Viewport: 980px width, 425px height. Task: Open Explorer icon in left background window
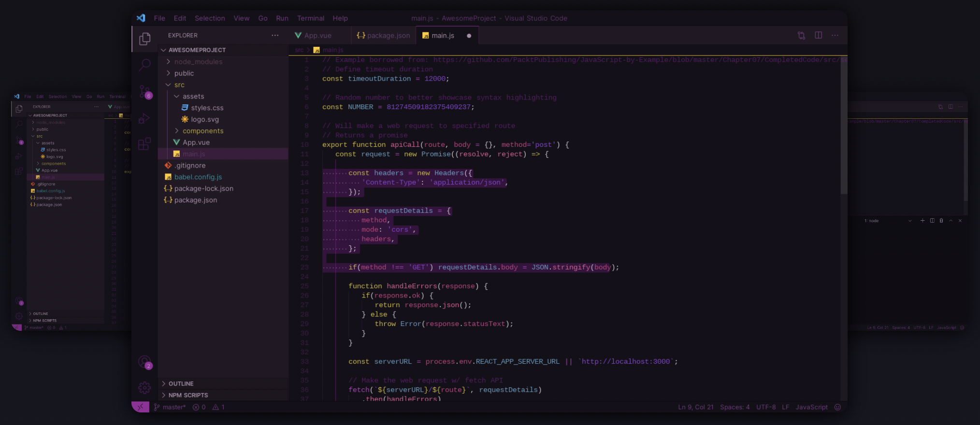pyautogui.click(x=19, y=109)
